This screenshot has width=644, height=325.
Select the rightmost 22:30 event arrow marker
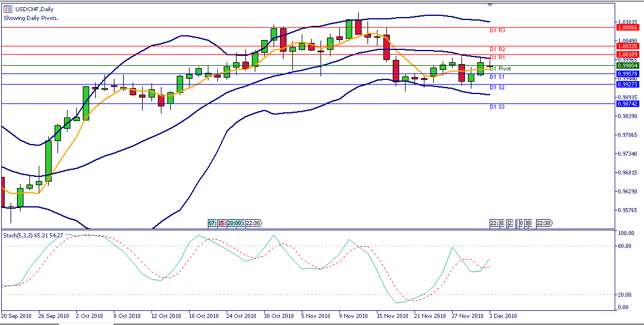tap(544, 223)
